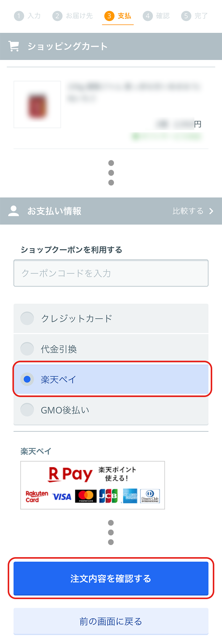Click the JCB card logo
This screenshot has height=644, width=222.
tap(108, 496)
